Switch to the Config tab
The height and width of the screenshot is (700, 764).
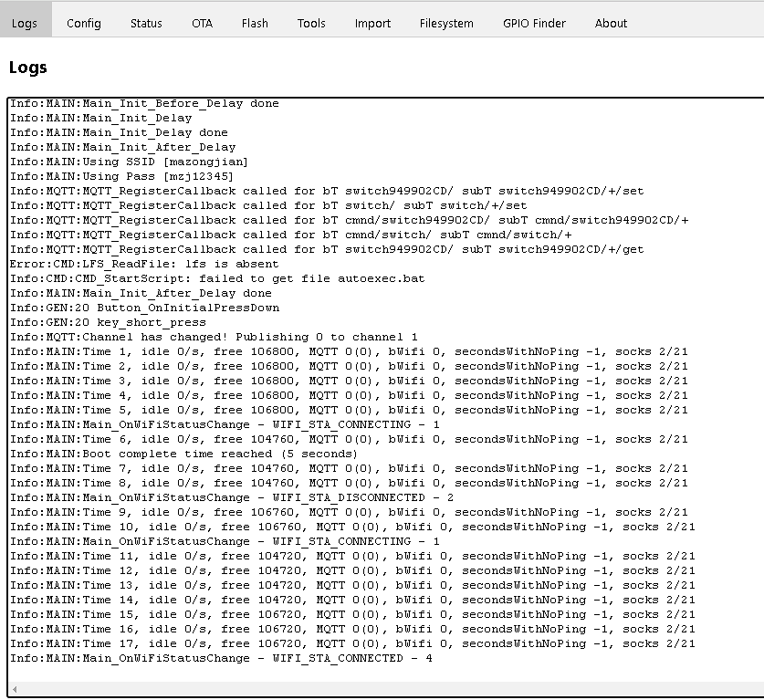coord(84,24)
